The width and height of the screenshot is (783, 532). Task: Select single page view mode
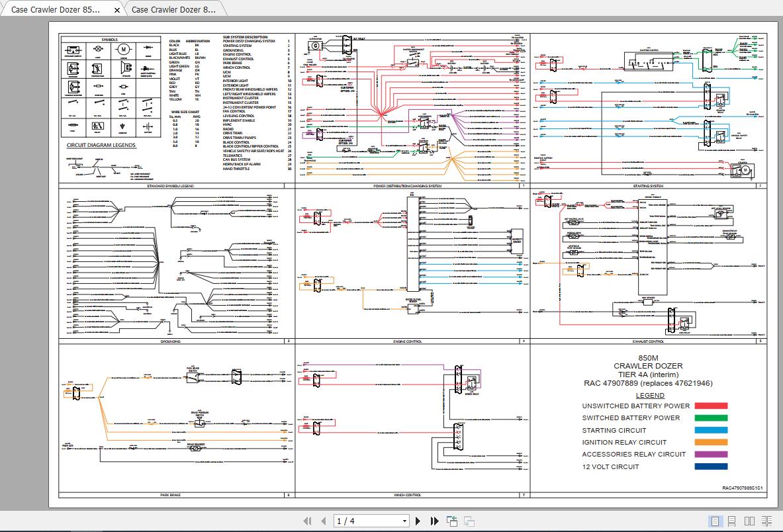click(714, 521)
